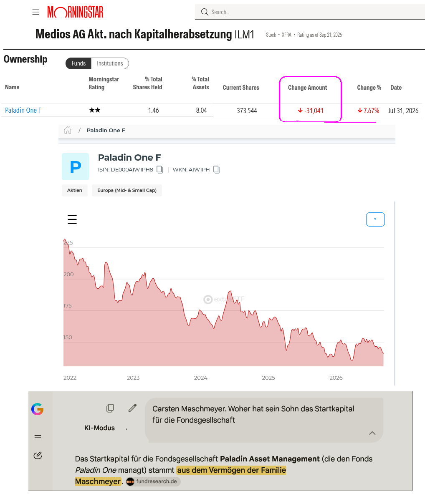Switch to the Institutions toggle
425x504 pixels.
pyautogui.click(x=110, y=63)
